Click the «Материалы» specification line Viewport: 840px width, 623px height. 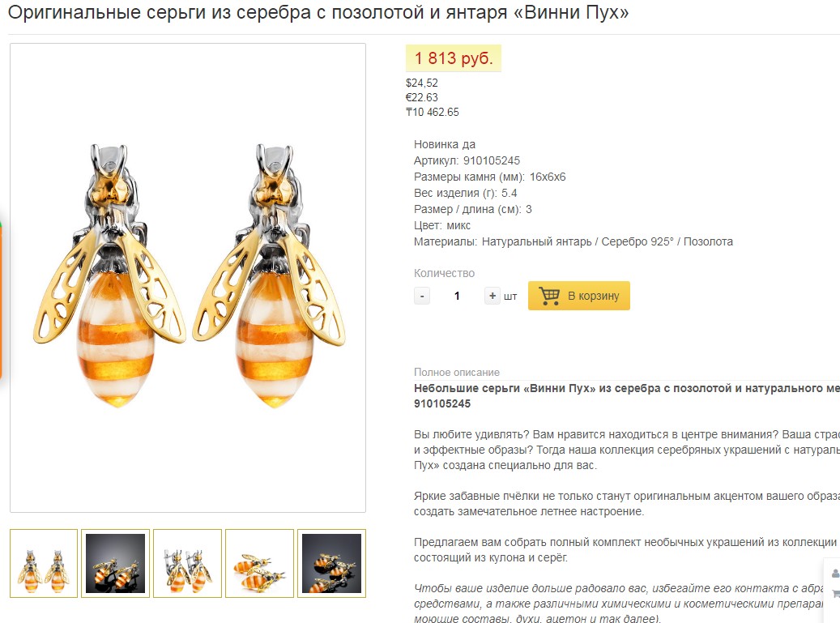coord(573,241)
